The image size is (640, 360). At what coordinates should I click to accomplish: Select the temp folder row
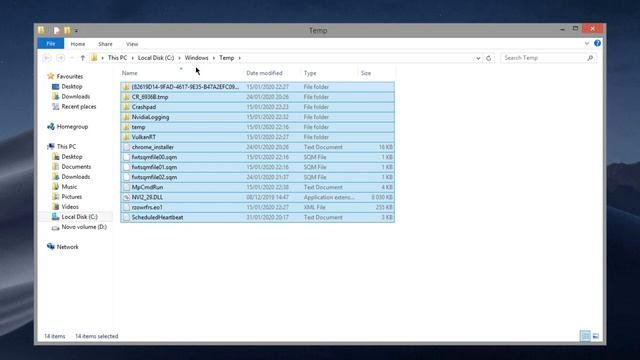(x=258, y=127)
